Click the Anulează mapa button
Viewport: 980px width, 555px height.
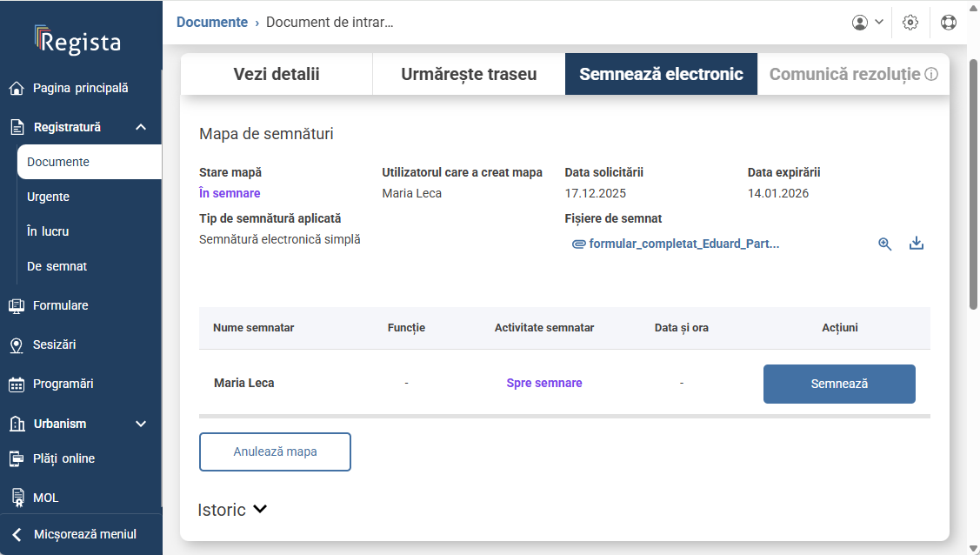275,452
